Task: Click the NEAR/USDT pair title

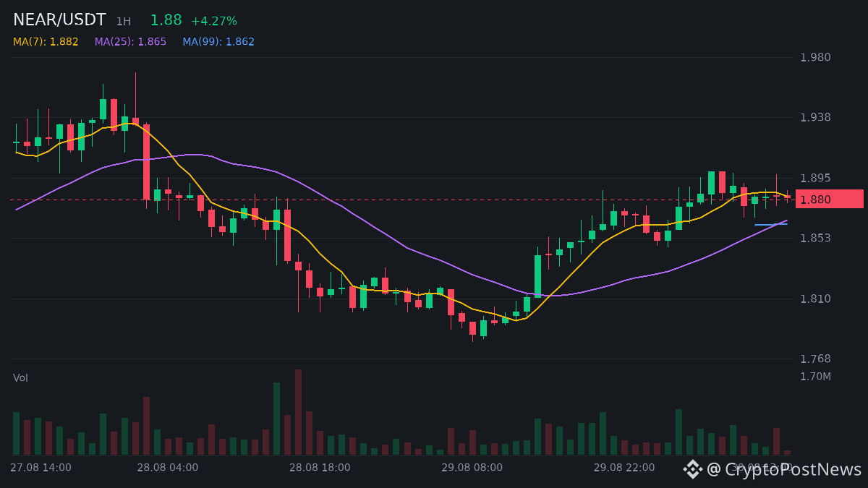Action: click(x=59, y=20)
